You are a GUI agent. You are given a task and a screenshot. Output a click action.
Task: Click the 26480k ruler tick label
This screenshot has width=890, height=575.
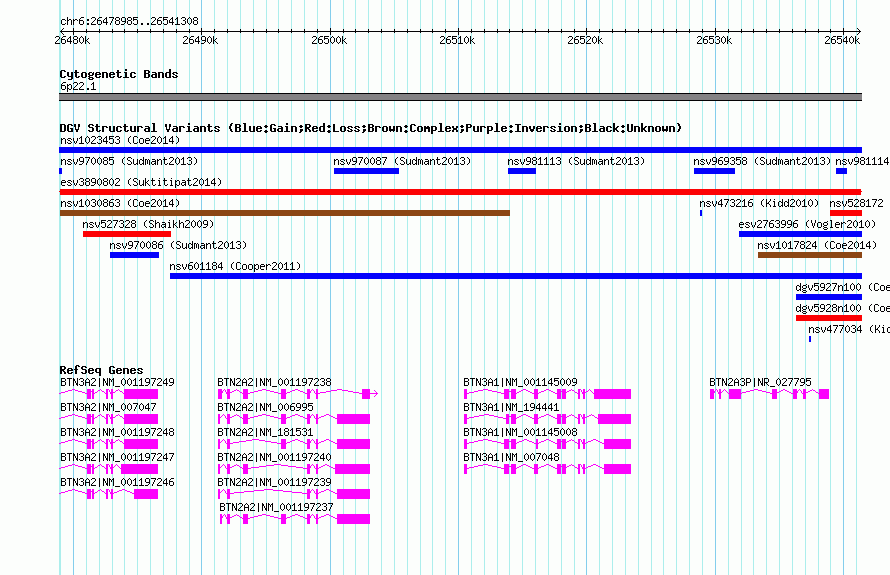coord(72,40)
